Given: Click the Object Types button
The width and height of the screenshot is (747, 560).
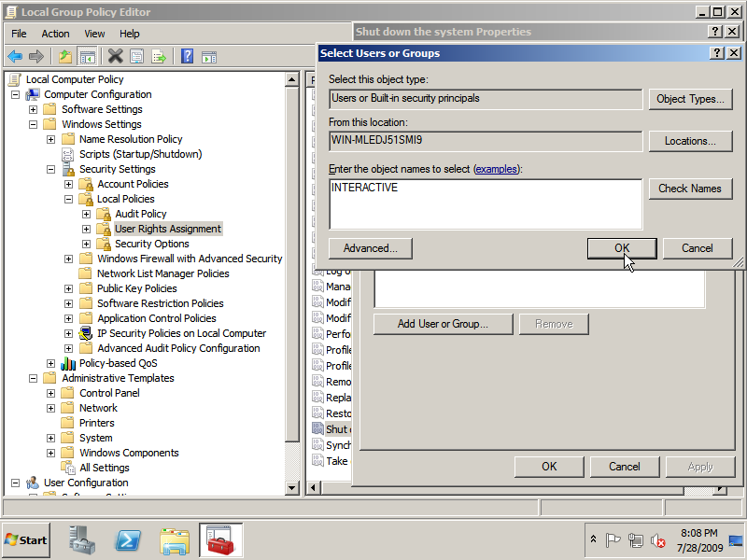Looking at the screenshot, I should tap(690, 99).
